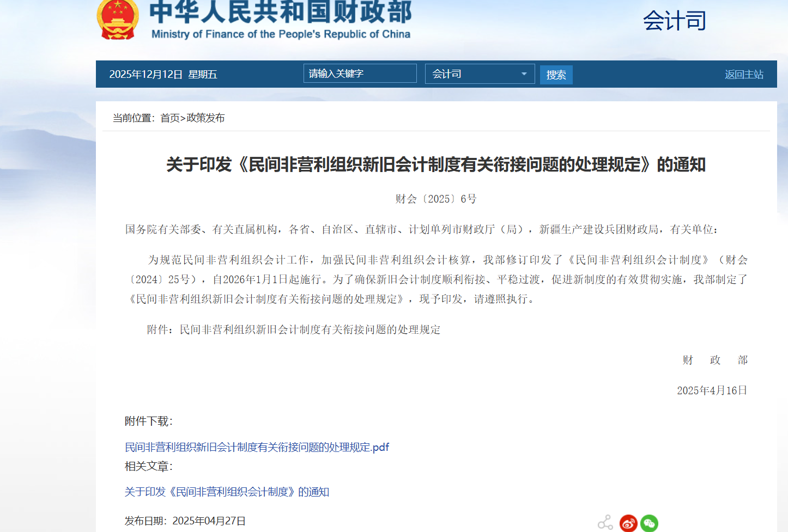Screen dimensions: 788x532
Task: Open related article 关于印发《民间非营利组织会计制度》的通知
Action: [x=227, y=492]
